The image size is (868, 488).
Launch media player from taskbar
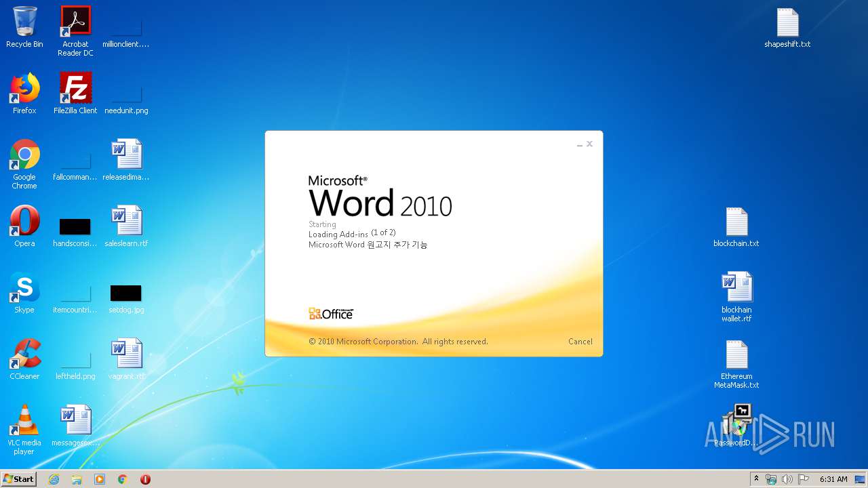pyautogui.click(x=100, y=479)
